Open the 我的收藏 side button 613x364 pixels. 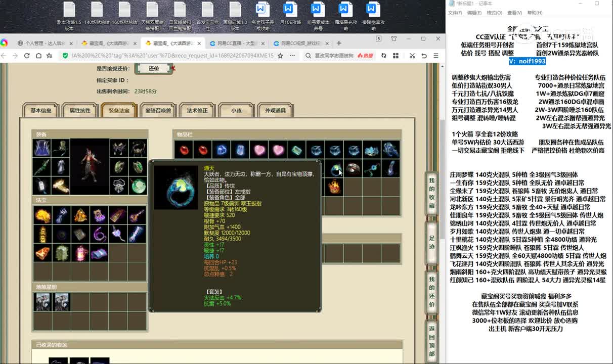tap(431, 193)
